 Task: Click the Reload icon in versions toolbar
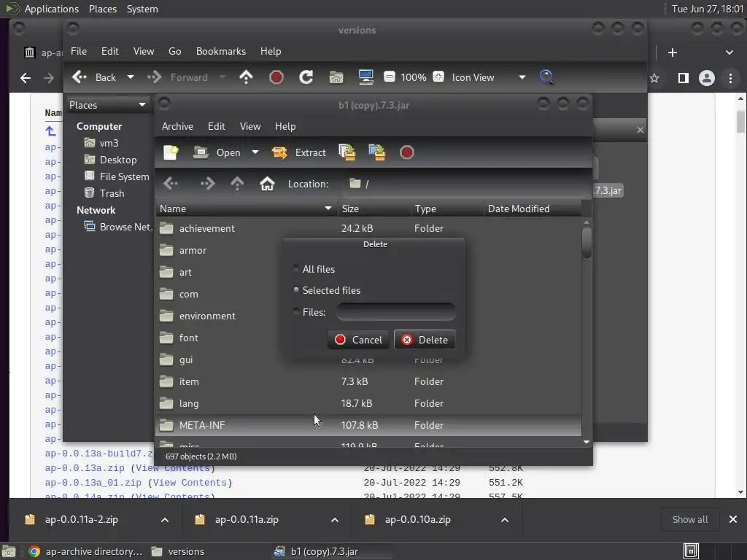(x=306, y=77)
